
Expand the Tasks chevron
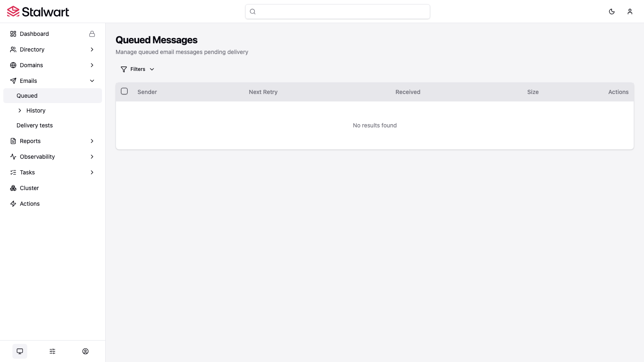(x=92, y=172)
